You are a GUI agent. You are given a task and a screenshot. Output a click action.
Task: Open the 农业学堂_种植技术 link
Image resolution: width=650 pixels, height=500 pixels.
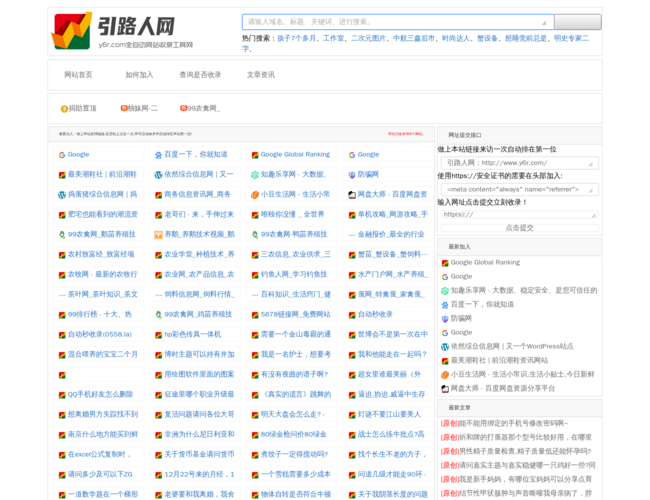click(199, 254)
